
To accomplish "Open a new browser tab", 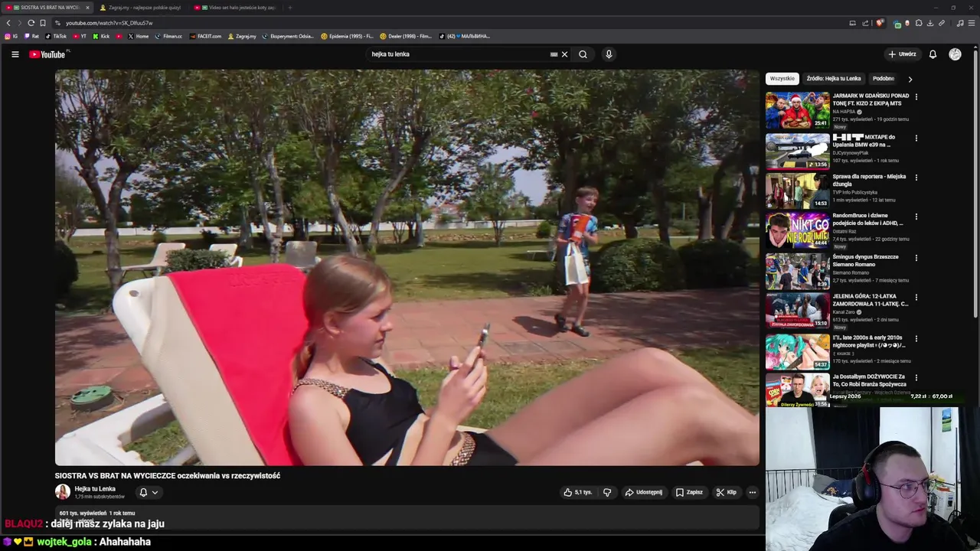I will (289, 8).
